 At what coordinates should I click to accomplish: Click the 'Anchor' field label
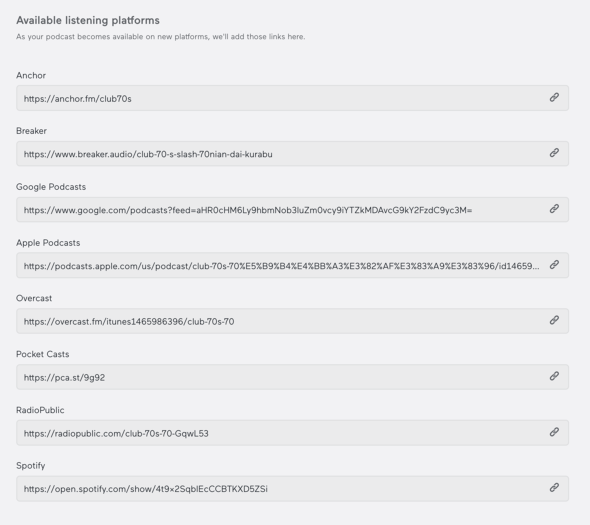pos(31,75)
